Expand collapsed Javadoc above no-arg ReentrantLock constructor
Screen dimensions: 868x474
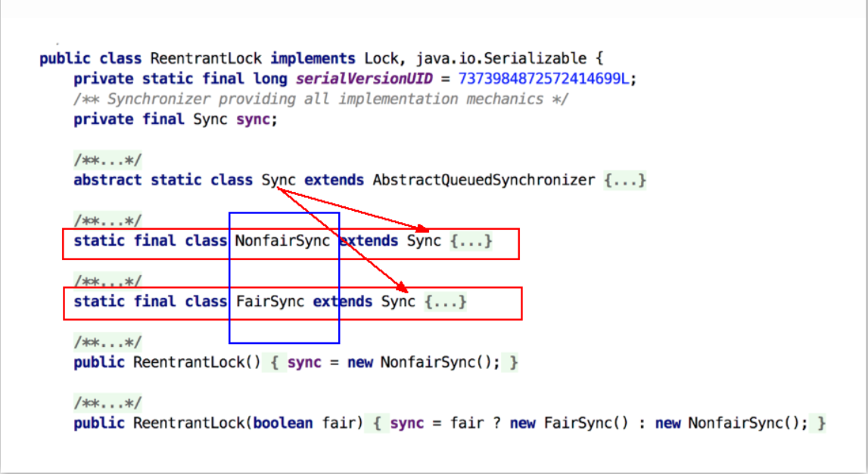click(x=107, y=342)
